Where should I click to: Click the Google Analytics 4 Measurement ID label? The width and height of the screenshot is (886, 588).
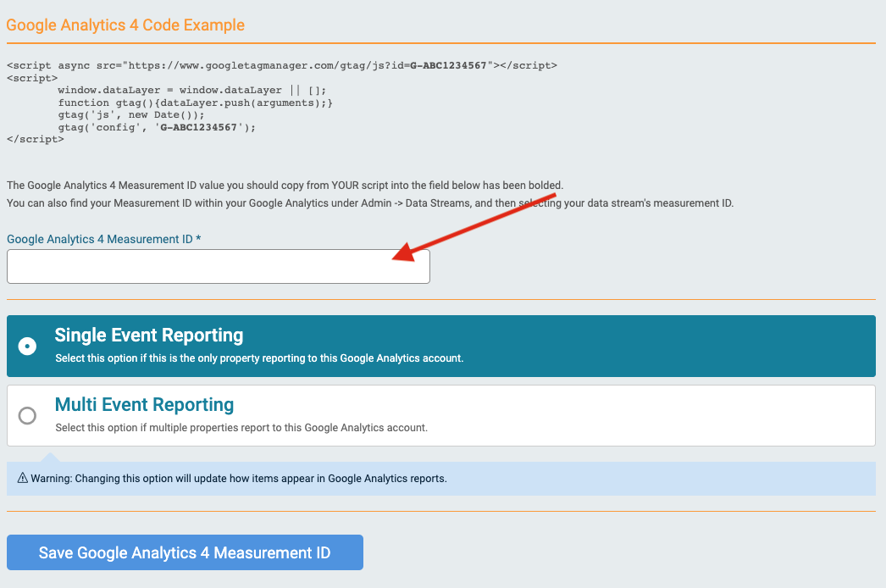[x=104, y=239]
